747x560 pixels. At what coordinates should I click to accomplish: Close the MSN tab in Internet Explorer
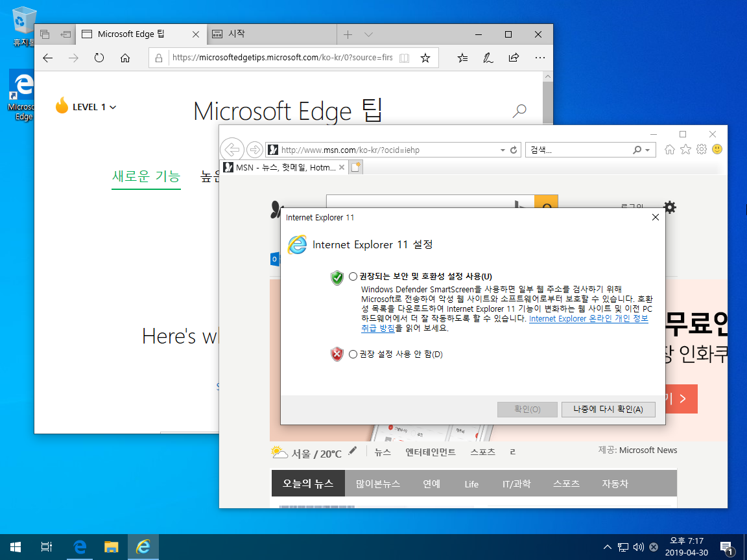(x=342, y=167)
